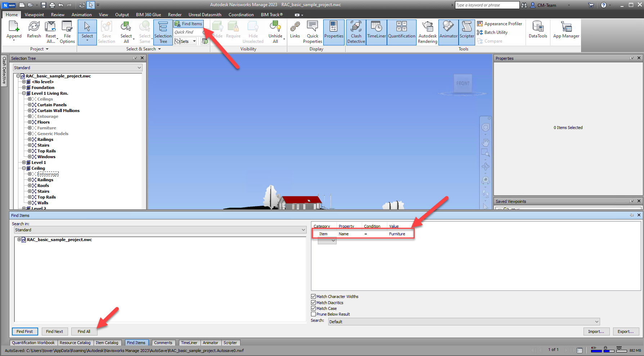Click the Quick Find input field
This screenshot has height=356, width=644.
(188, 32)
